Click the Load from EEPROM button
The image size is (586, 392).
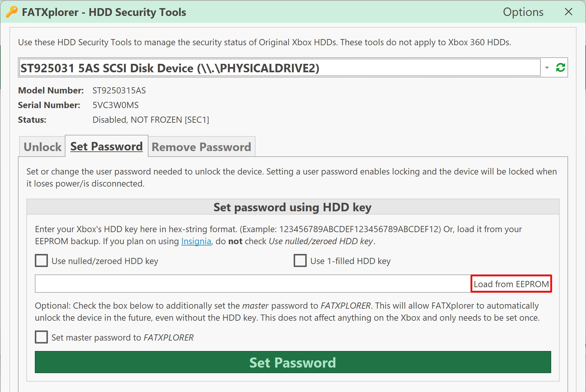[511, 284]
